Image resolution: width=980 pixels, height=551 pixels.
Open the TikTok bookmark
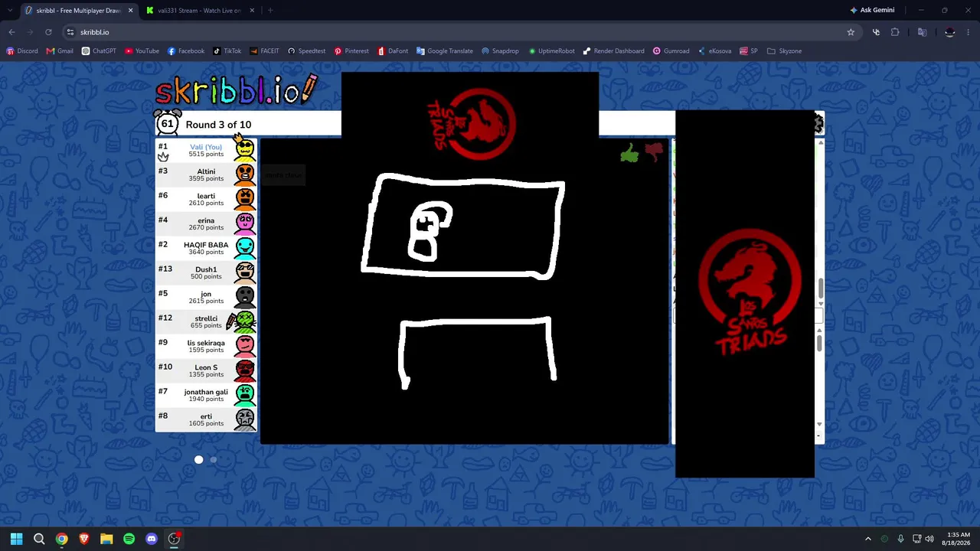(227, 51)
